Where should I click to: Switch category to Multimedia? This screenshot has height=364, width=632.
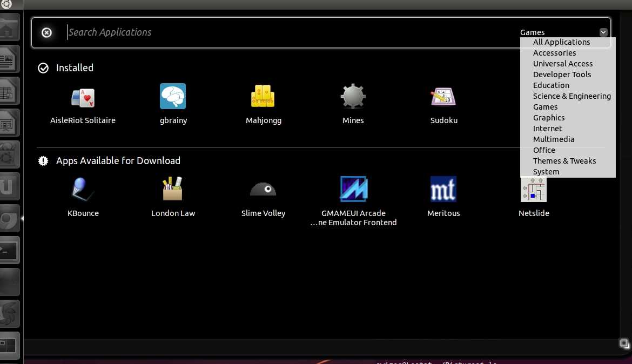pyautogui.click(x=554, y=139)
